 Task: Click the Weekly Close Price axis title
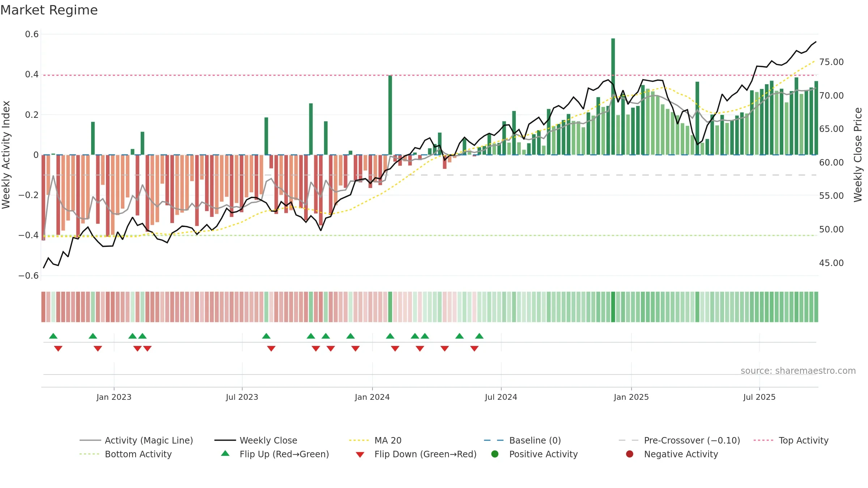pyautogui.click(x=858, y=155)
